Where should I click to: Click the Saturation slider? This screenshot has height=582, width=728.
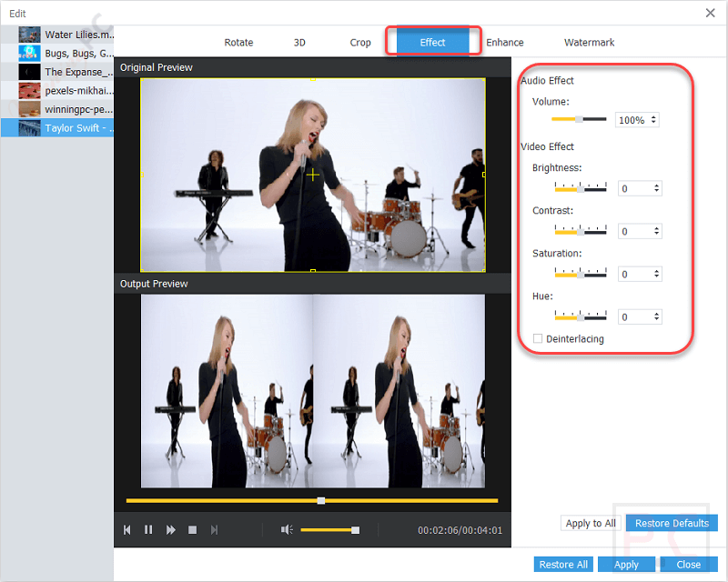(x=581, y=274)
